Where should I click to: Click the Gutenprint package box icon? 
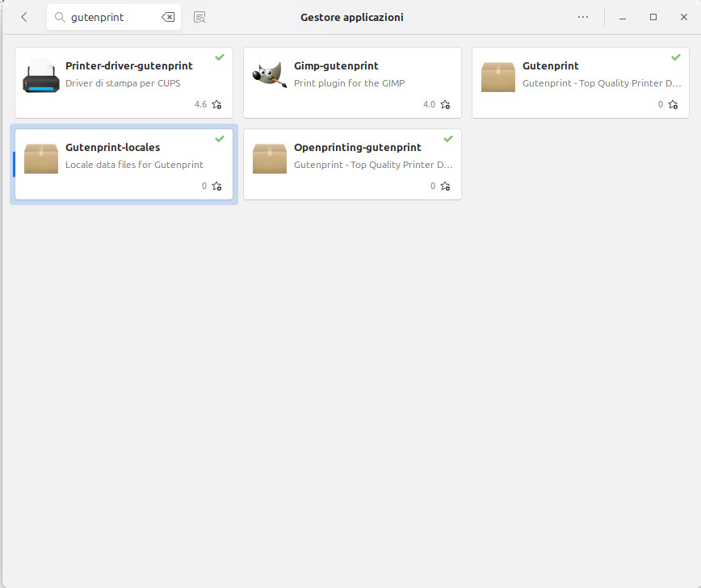498,77
